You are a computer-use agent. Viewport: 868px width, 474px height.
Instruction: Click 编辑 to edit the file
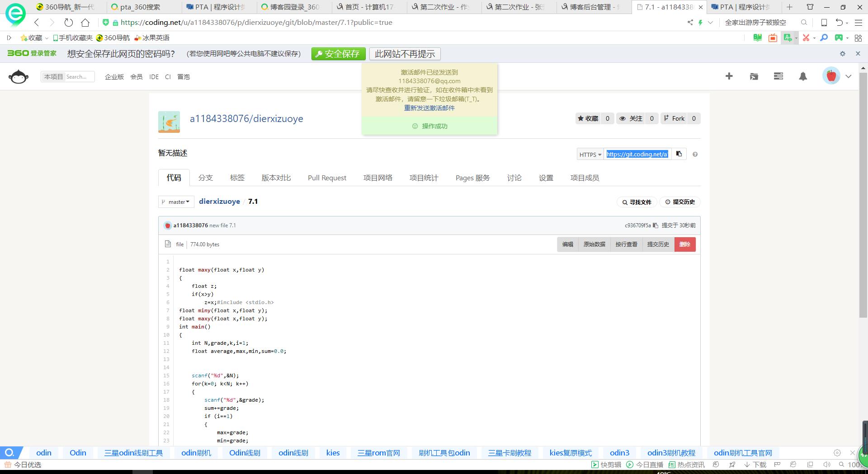[567, 244]
